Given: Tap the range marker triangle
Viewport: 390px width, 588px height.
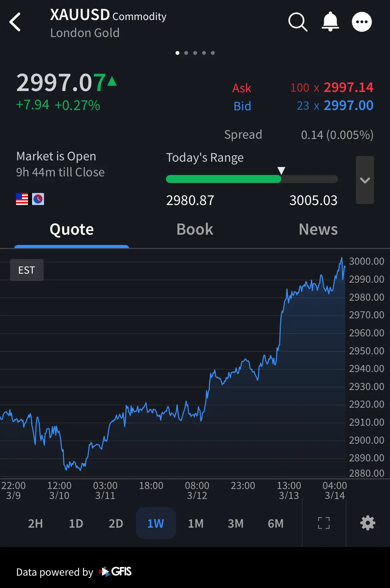Looking at the screenshot, I should (x=281, y=171).
